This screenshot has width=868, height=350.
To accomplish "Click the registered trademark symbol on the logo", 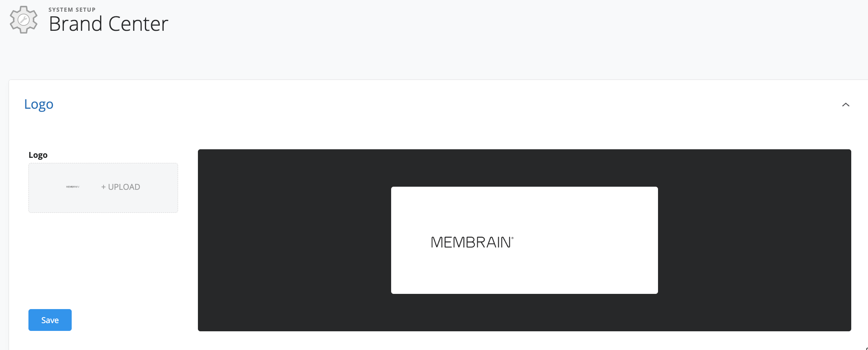I will point(512,237).
